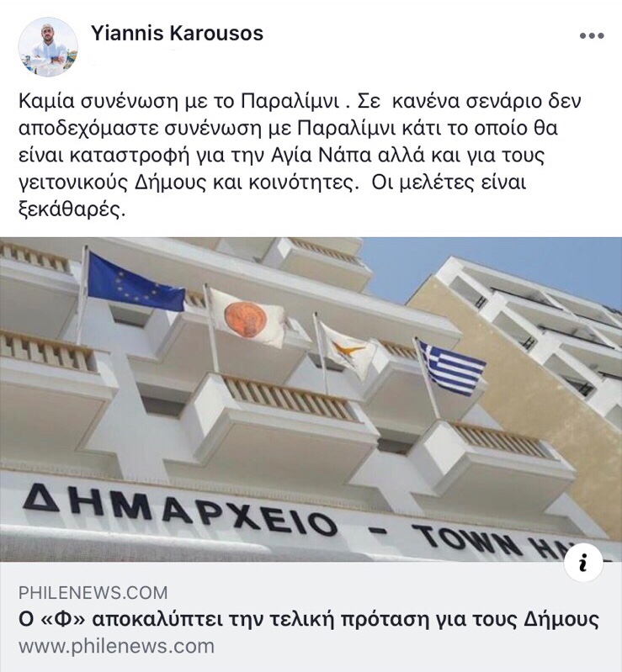Viewport: 622px width, 672px height.
Task: Open the three-dots post options menu
Action: click(x=592, y=36)
